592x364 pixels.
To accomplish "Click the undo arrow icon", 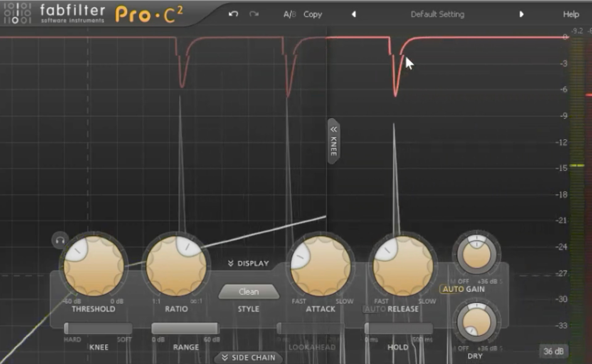I will tap(233, 14).
